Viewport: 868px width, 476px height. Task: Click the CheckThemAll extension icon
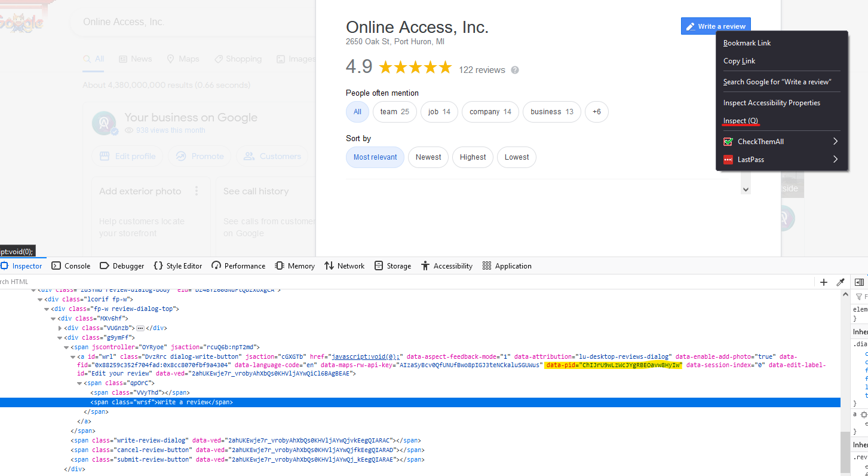[x=728, y=142]
